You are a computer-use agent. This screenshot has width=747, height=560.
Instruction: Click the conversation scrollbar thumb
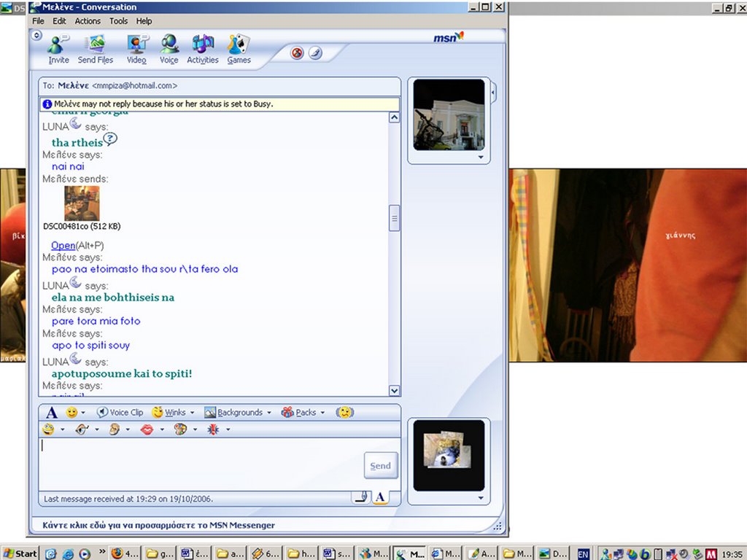click(394, 218)
